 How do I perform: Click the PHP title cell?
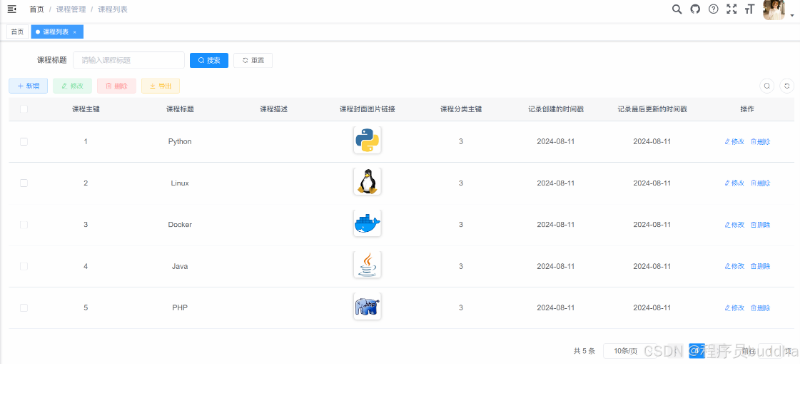click(x=180, y=308)
